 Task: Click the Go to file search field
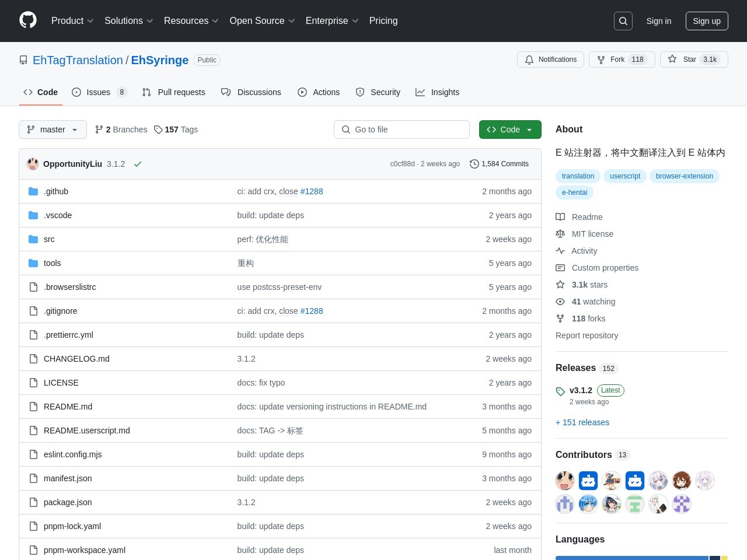tap(402, 129)
